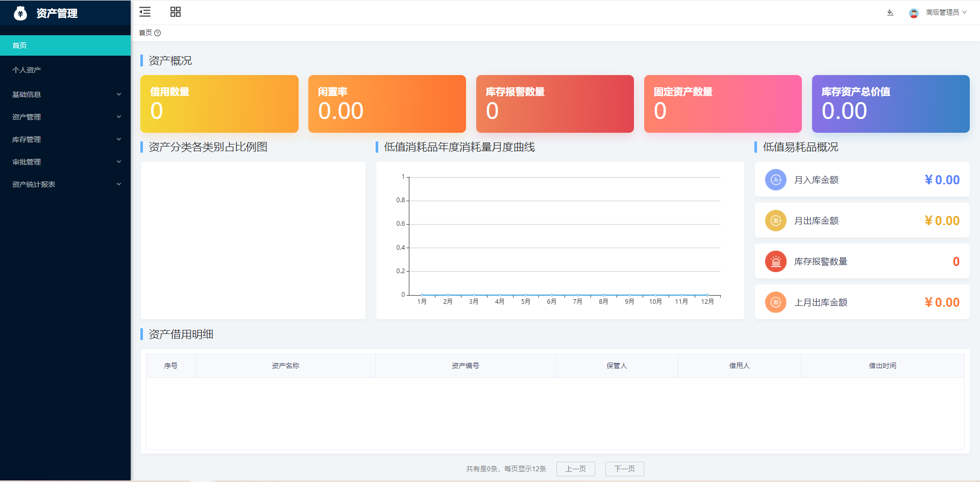The image size is (980, 482).
Task: Open 个人资产 from the sidebar
Action: click(x=65, y=70)
